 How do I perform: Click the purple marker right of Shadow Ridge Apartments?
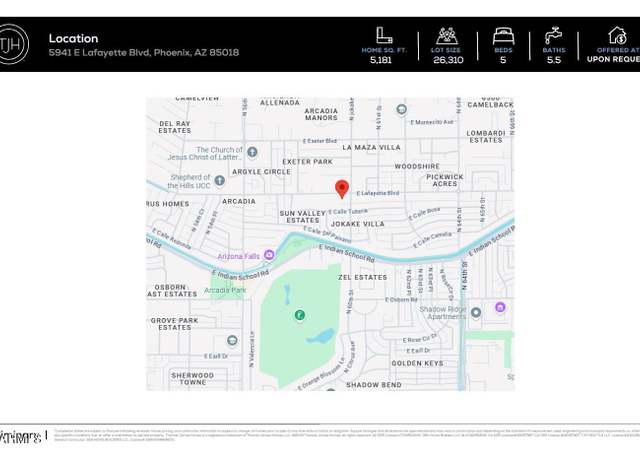(500, 307)
